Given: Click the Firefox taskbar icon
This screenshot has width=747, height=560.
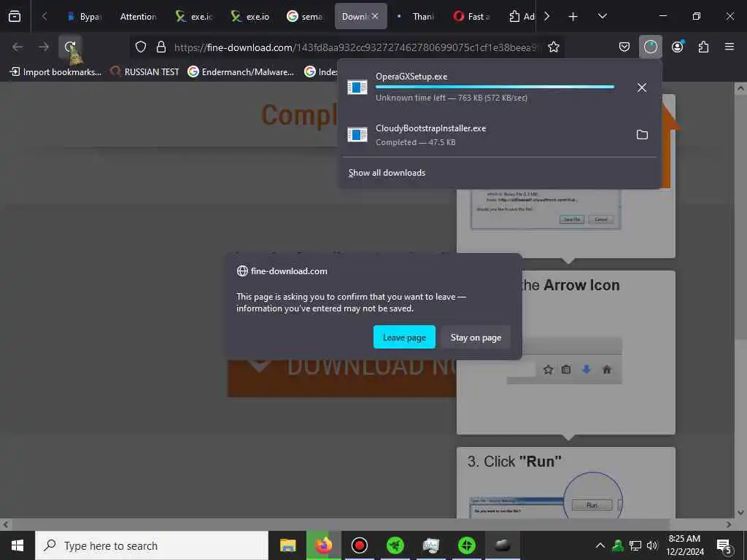Looking at the screenshot, I should pyautogui.click(x=323, y=545).
